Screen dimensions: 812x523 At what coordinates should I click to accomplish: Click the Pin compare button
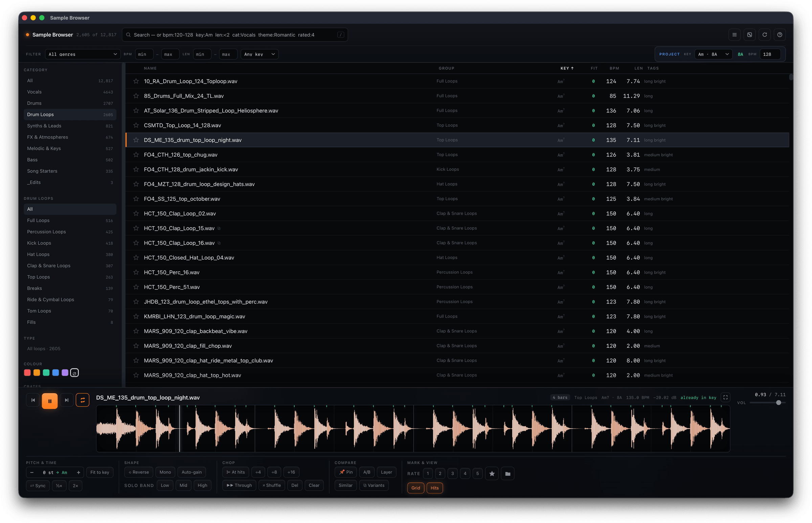click(346, 472)
